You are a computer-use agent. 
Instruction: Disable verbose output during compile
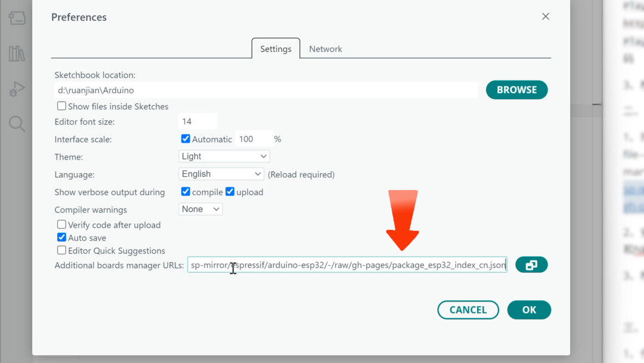185,192
